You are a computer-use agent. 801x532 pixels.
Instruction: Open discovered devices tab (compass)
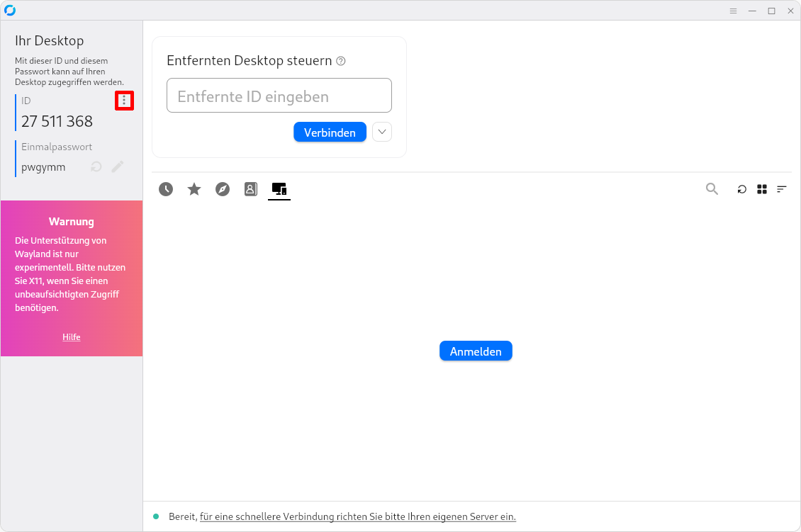click(x=223, y=189)
